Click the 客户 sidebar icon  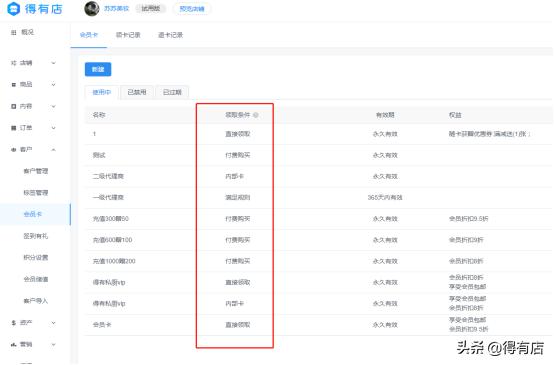click(14, 149)
